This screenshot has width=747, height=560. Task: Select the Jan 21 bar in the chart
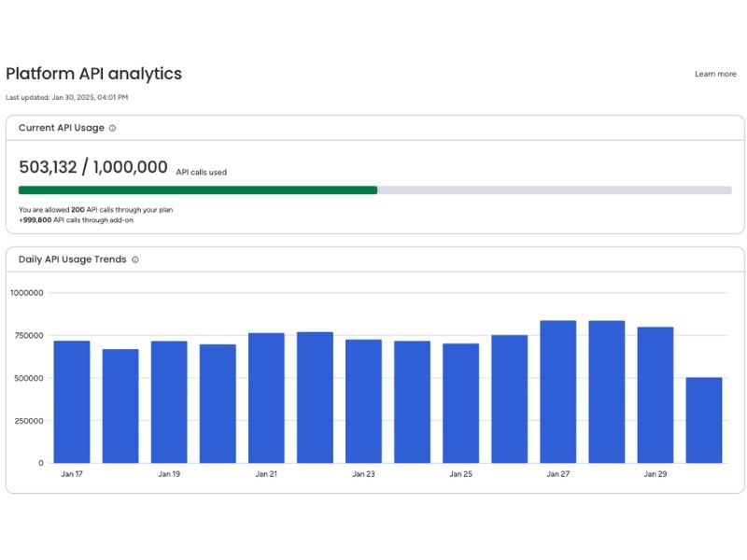point(266,398)
